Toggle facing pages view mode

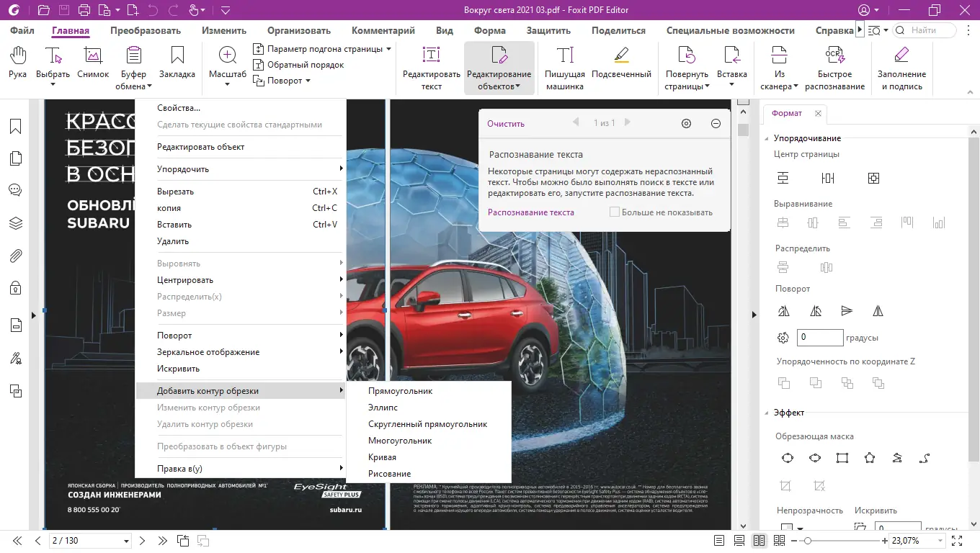pyautogui.click(x=759, y=541)
